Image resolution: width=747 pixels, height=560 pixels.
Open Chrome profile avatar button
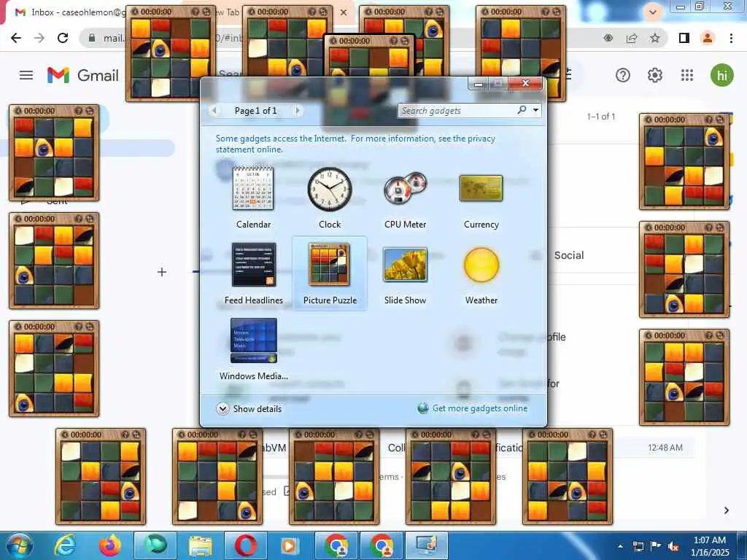point(708,38)
